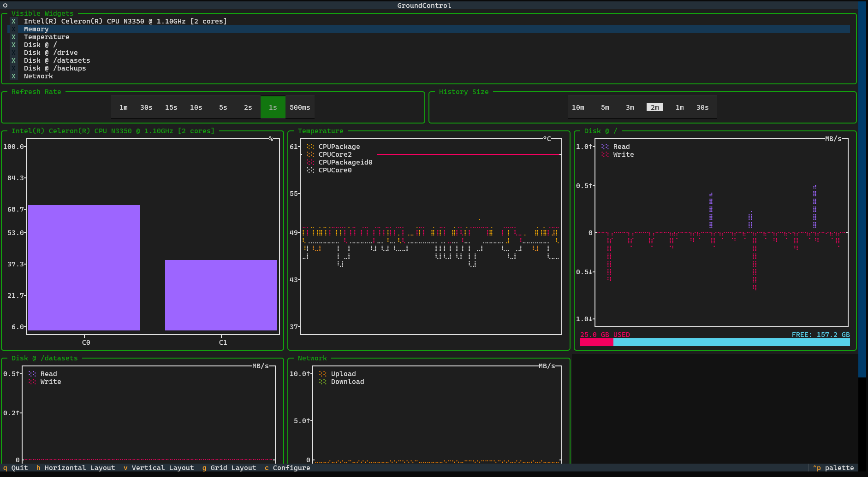Viewport: 868px width, 477px height.
Task: Click Read legend marker in Disk @ / chart
Action: (x=605, y=147)
